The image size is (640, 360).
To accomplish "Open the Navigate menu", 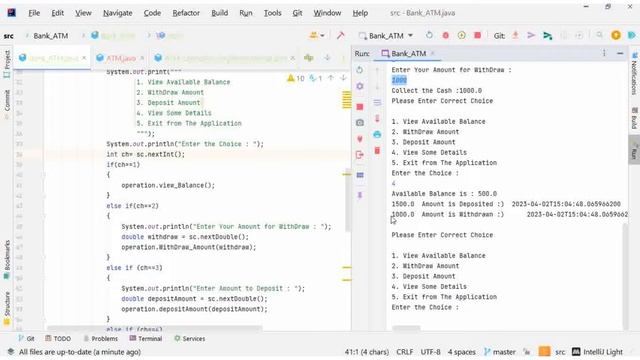I will click(118, 13).
